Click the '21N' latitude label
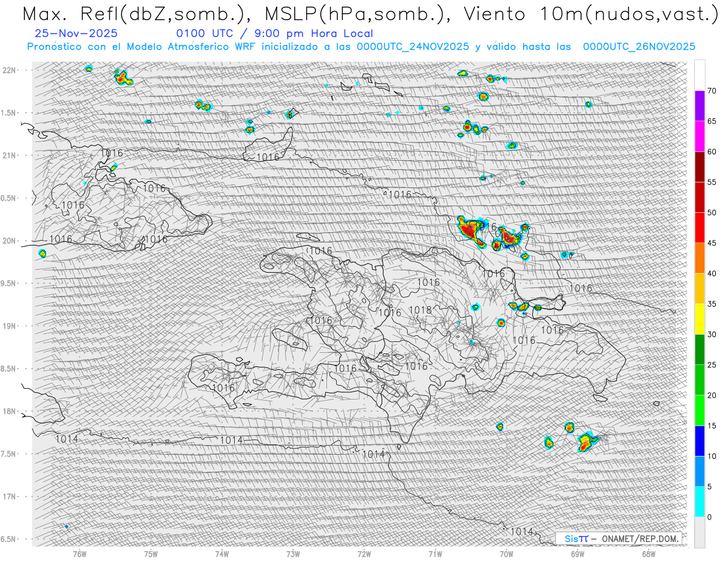Viewport: 728px width, 562px height. click(x=8, y=155)
